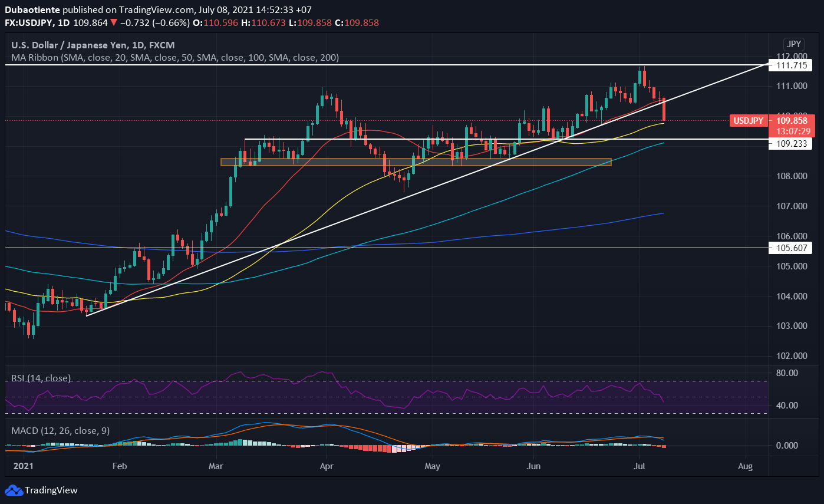This screenshot has height=504, width=824.
Task: Click the U.S. Dollar / Japanese Yen chart title
Action: coord(93,45)
